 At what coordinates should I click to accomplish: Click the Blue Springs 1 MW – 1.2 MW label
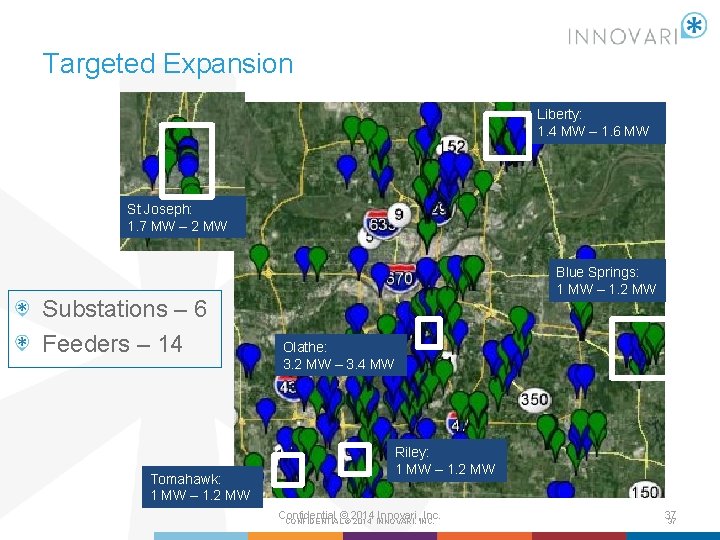[x=607, y=281]
